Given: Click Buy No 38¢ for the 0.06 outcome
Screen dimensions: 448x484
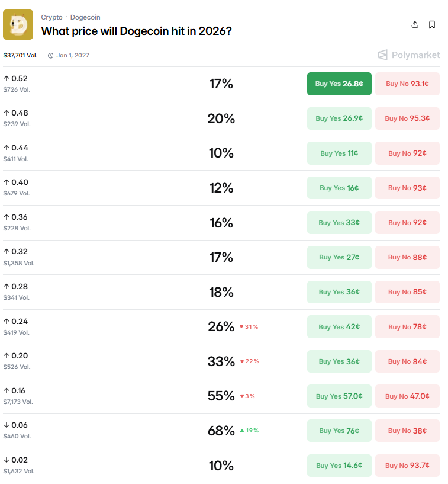Looking at the screenshot, I should [x=407, y=431].
